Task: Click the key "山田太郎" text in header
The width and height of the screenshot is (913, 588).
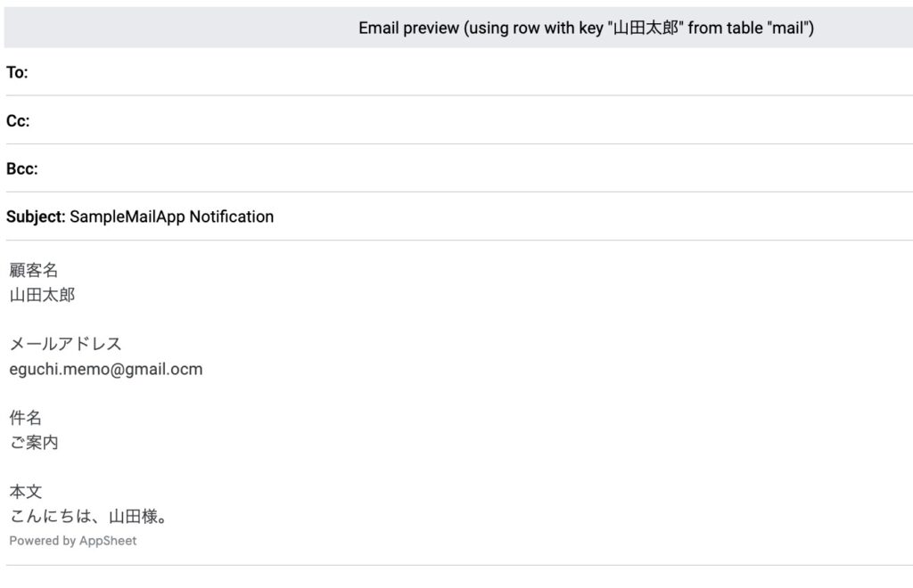Action: (x=630, y=28)
